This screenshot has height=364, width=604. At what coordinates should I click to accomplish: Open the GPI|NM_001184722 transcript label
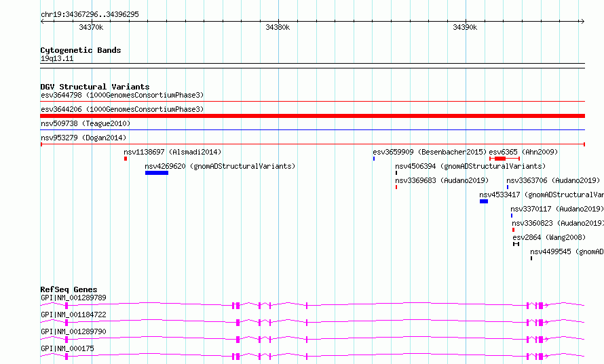(x=73, y=315)
